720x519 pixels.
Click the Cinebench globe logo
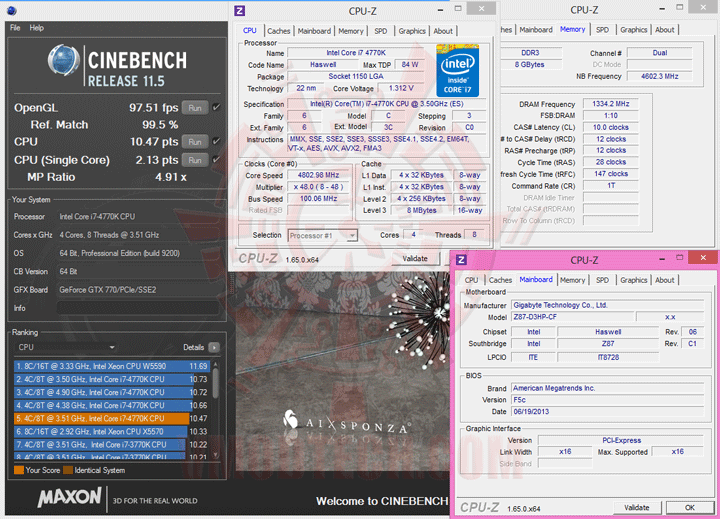[63, 60]
